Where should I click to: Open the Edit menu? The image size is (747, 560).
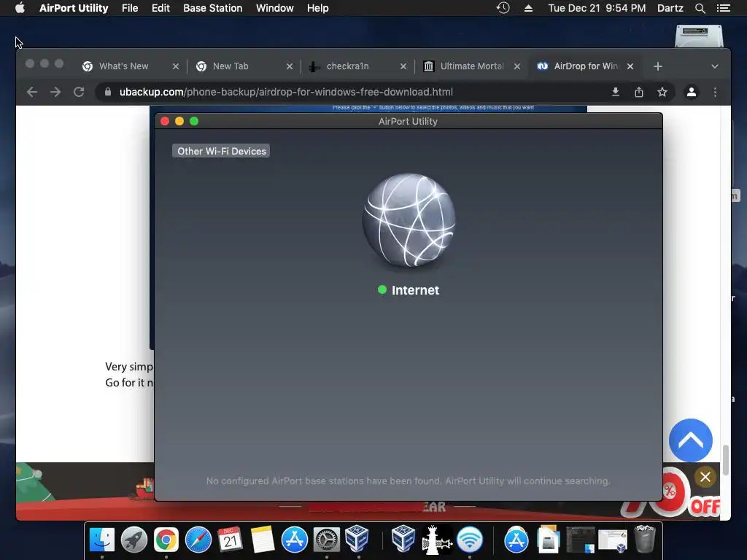coord(160,8)
